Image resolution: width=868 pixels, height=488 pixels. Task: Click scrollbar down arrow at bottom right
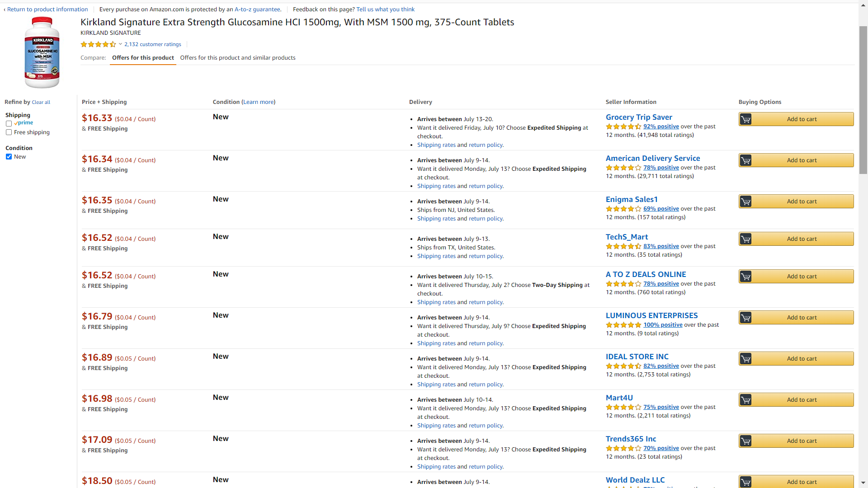coord(863,483)
